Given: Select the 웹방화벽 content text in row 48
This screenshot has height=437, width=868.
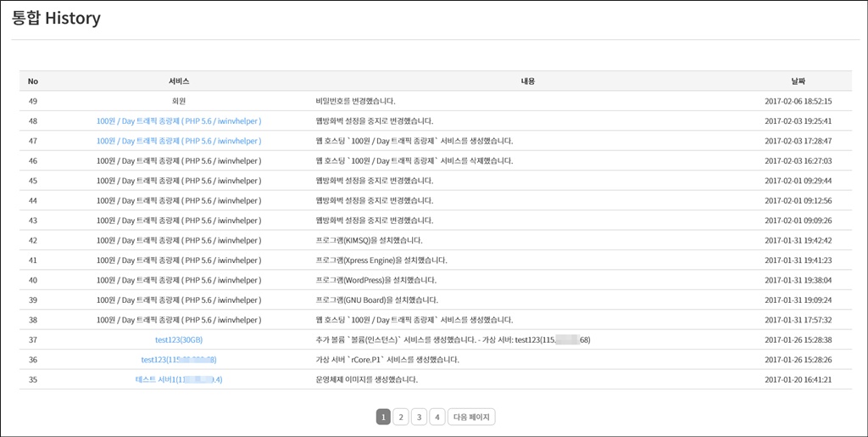Looking at the screenshot, I should [x=374, y=120].
